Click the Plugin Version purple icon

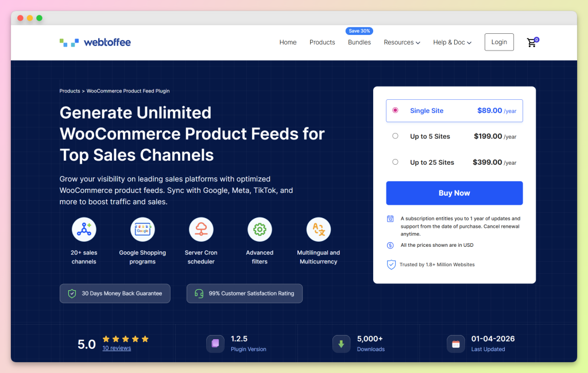point(215,344)
